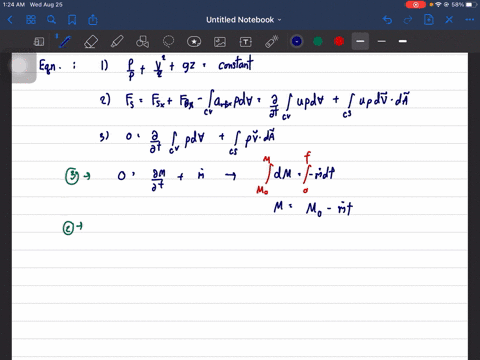Open the search magnifier
The width and height of the screenshot is (480, 360).
(51, 20)
